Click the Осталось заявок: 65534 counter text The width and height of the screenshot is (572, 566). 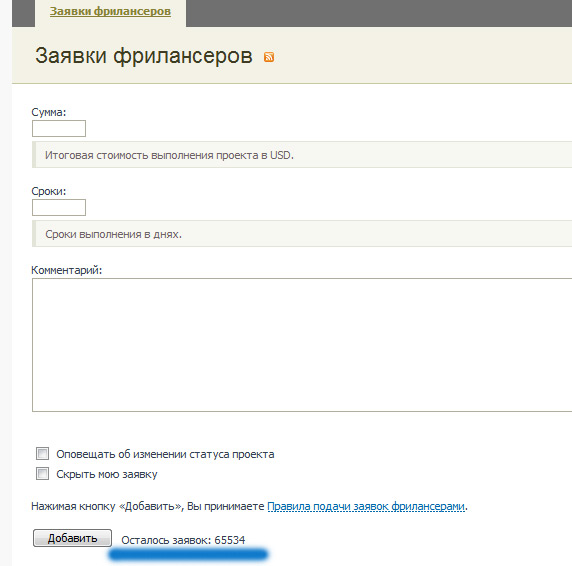pyautogui.click(x=183, y=540)
